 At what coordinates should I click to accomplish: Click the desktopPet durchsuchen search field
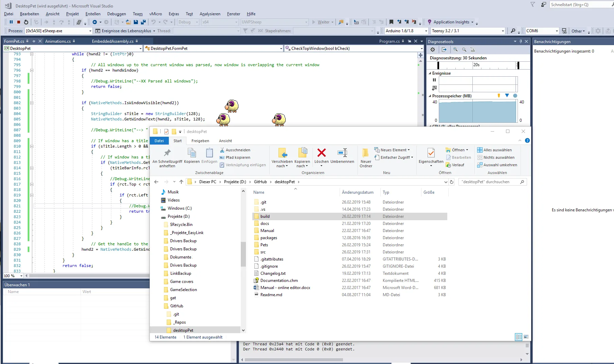point(492,182)
